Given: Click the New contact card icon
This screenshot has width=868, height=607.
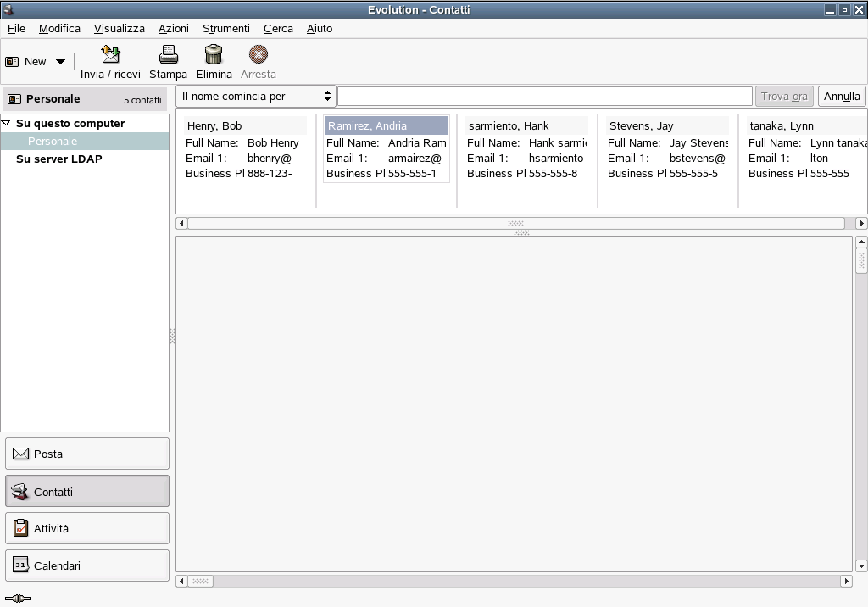Looking at the screenshot, I should click(x=13, y=62).
